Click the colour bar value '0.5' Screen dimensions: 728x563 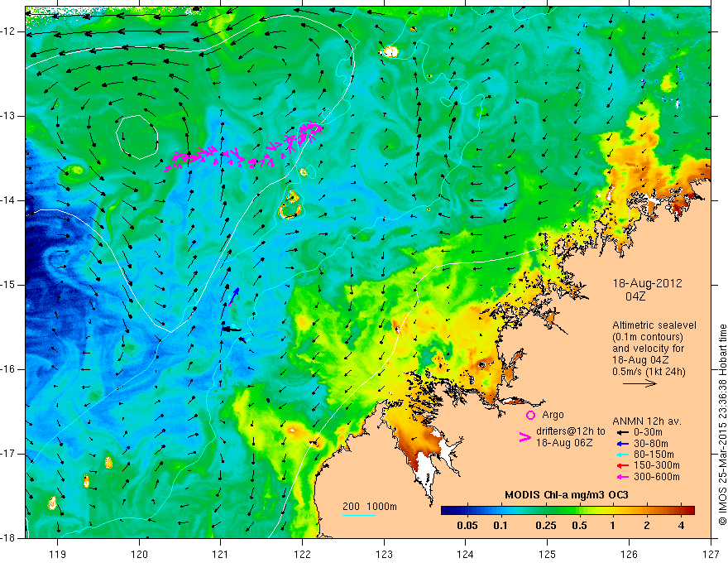pos(579,526)
